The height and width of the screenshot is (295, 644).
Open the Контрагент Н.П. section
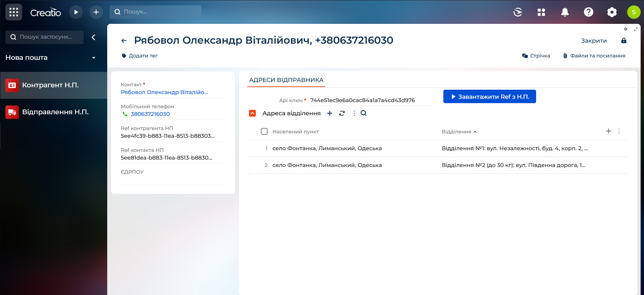click(x=54, y=85)
